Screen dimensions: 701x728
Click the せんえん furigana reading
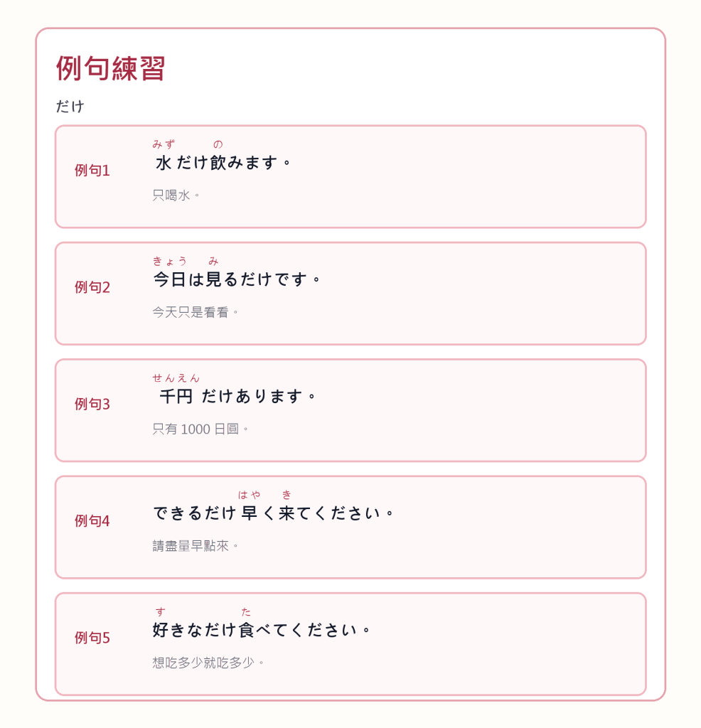(176, 378)
